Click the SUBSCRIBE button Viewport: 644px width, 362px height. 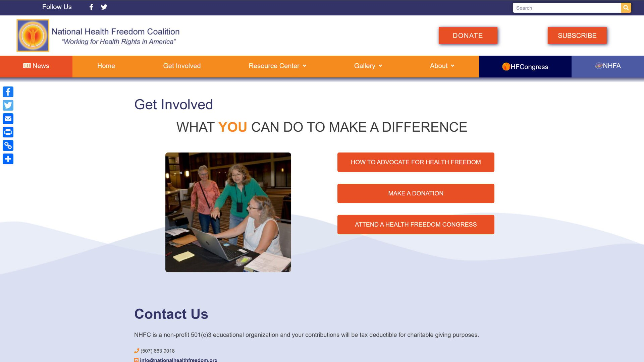(x=577, y=35)
